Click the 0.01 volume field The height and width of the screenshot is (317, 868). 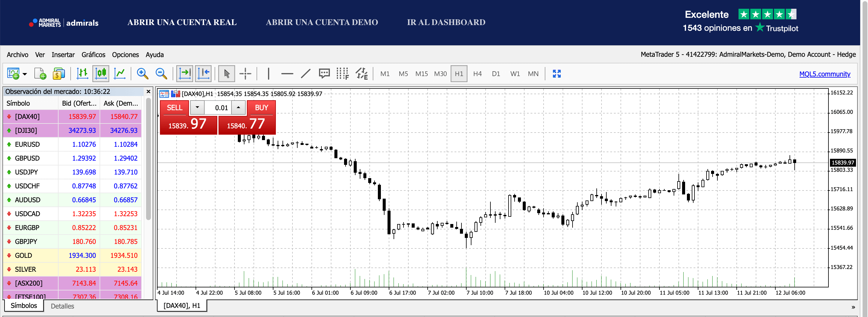(218, 108)
